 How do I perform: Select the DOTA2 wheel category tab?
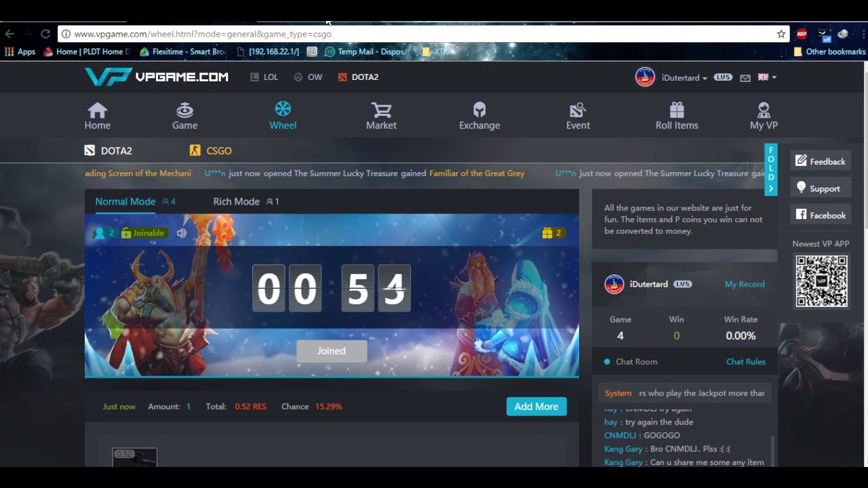108,150
